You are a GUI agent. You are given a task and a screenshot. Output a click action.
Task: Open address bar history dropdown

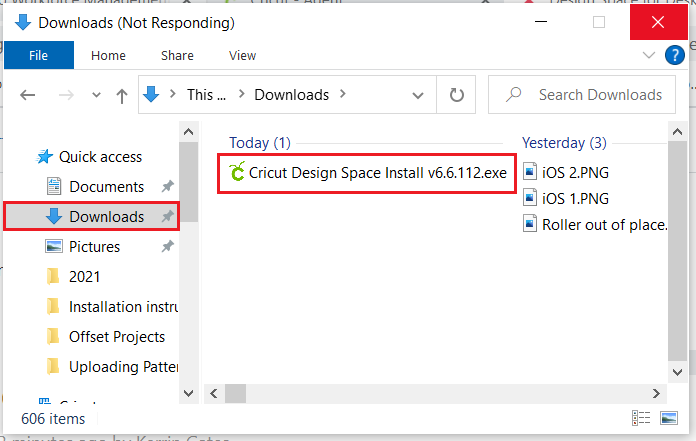(417, 95)
